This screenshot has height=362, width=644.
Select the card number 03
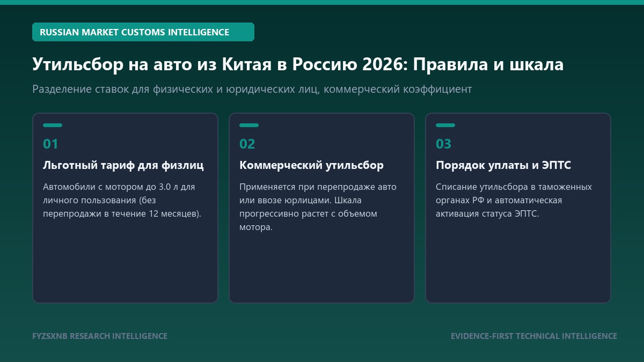pyautogui.click(x=444, y=144)
